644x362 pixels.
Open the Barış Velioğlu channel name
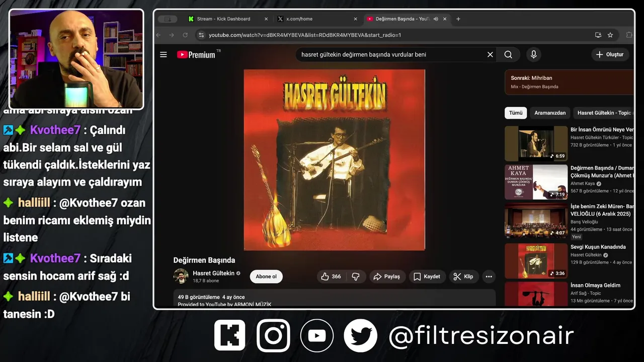click(584, 222)
